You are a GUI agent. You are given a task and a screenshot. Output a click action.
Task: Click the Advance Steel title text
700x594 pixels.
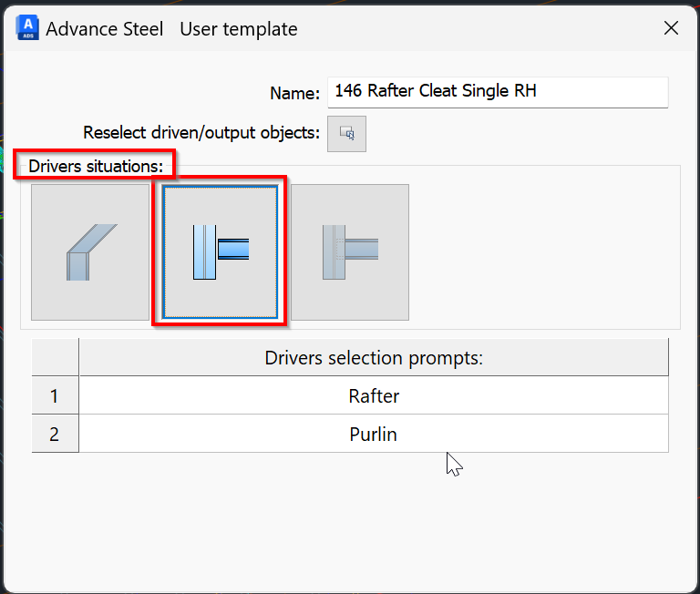105,29
